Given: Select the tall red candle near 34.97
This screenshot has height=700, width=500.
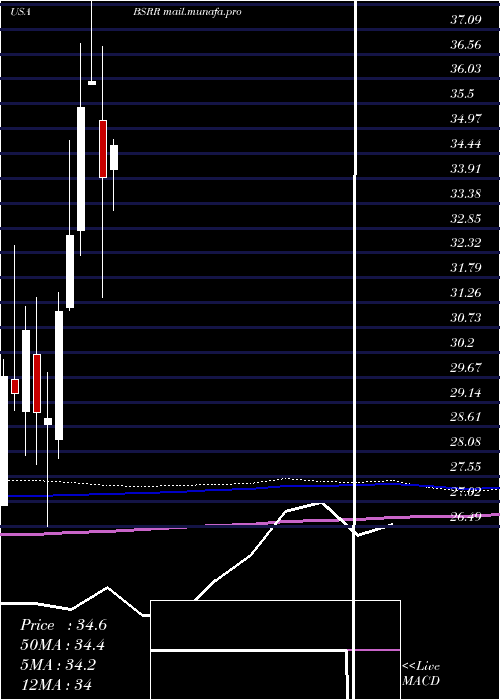Looking at the screenshot, I should pos(103,149).
